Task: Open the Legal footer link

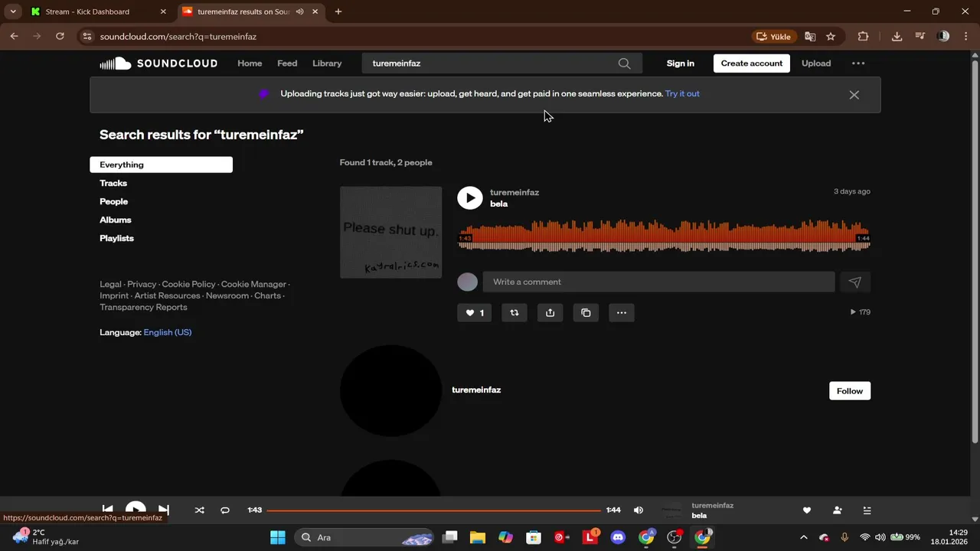Action: click(110, 284)
